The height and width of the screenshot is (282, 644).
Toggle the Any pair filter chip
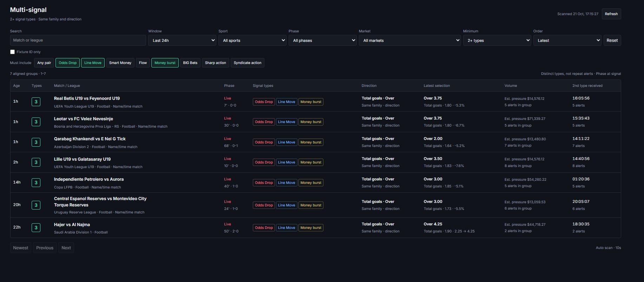coord(44,63)
